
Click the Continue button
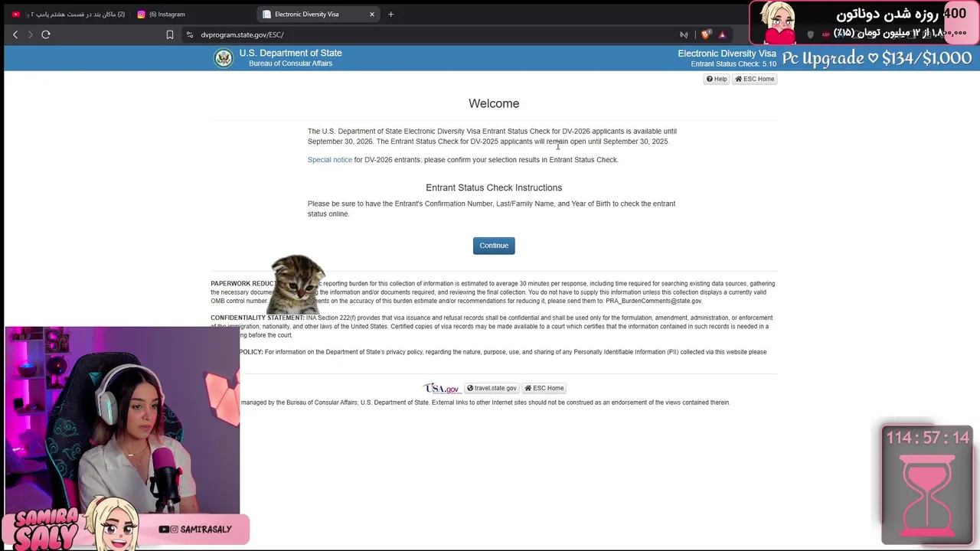coord(494,246)
